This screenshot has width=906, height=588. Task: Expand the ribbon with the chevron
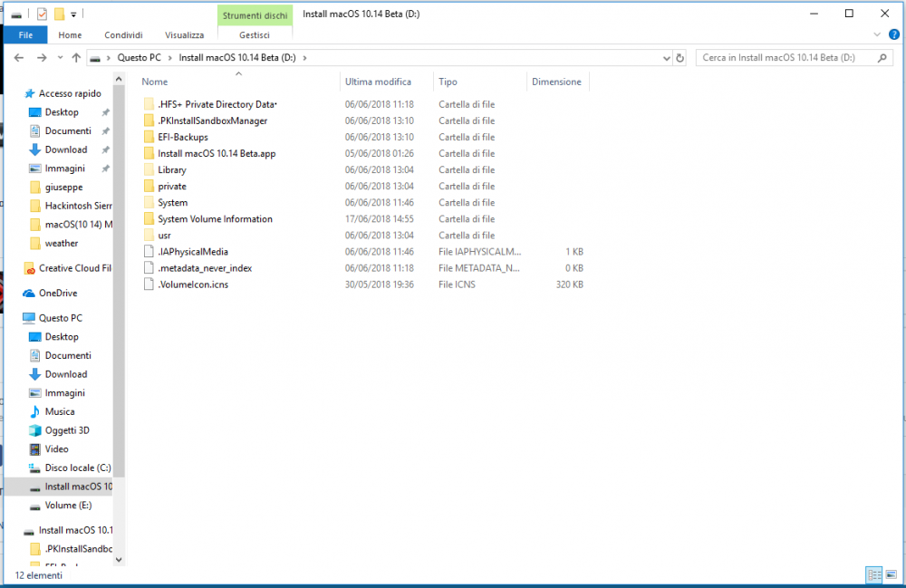[x=876, y=34]
